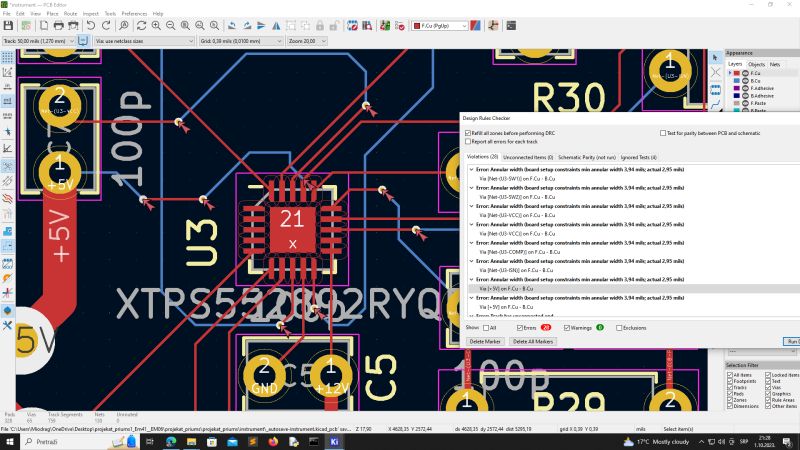Click the Delete Marker button
Viewport: 800px width, 450px height.
pos(485,341)
